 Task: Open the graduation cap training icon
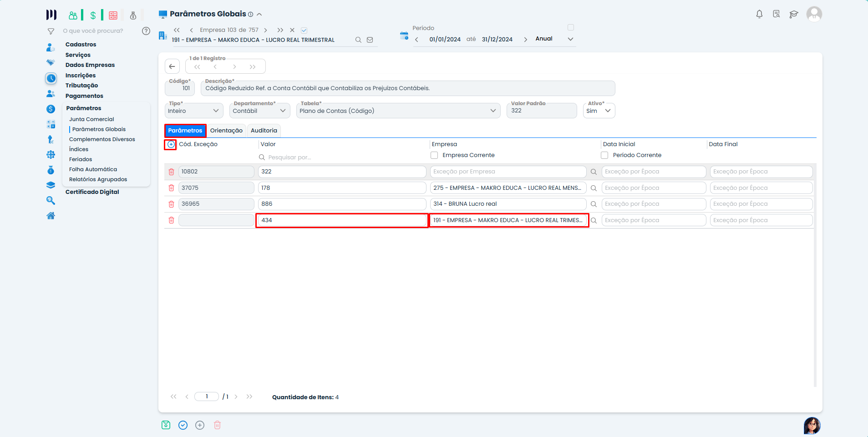pyautogui.click(x=794, y=14)
